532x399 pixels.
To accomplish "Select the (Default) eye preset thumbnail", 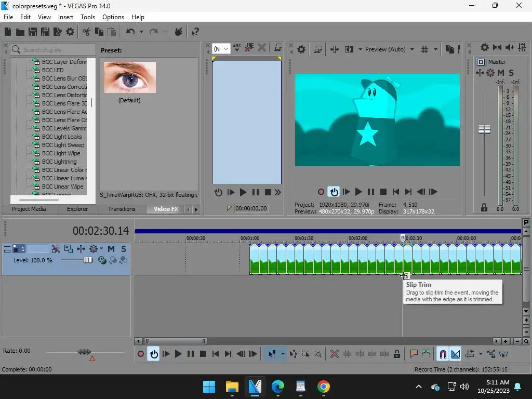I will 129,77.
